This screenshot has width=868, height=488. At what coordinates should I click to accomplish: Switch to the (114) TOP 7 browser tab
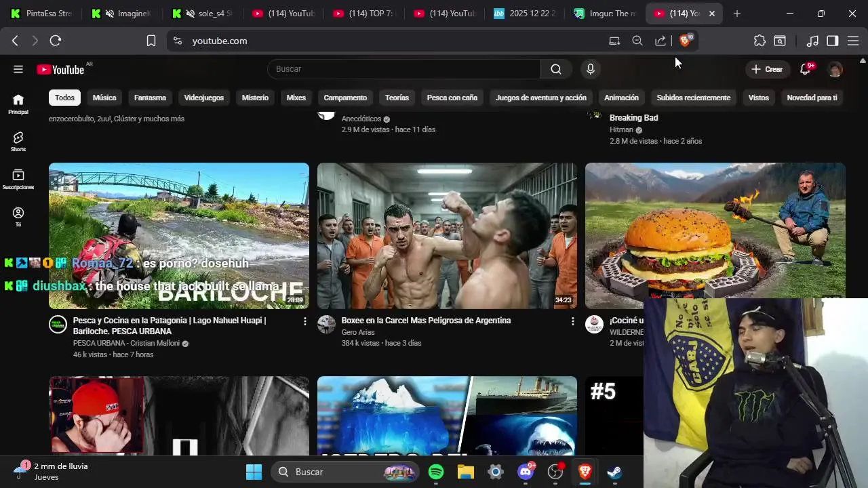pyautogui.click(x=366, y=14)
